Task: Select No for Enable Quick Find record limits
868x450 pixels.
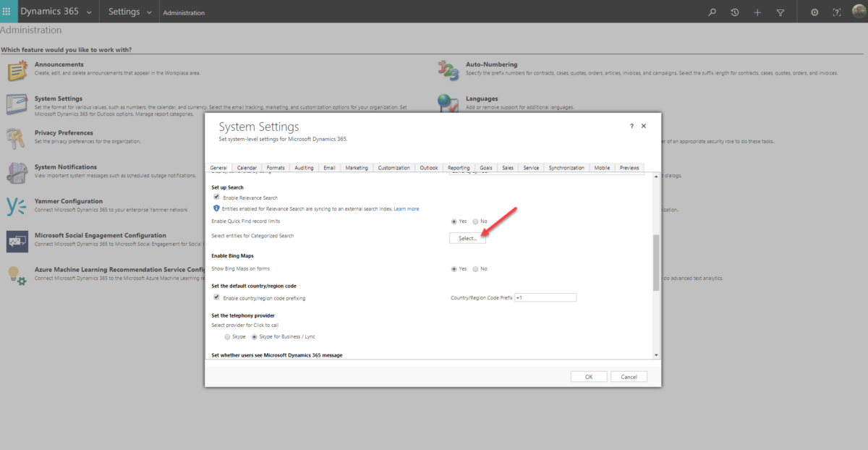Action: coord(477,221)
